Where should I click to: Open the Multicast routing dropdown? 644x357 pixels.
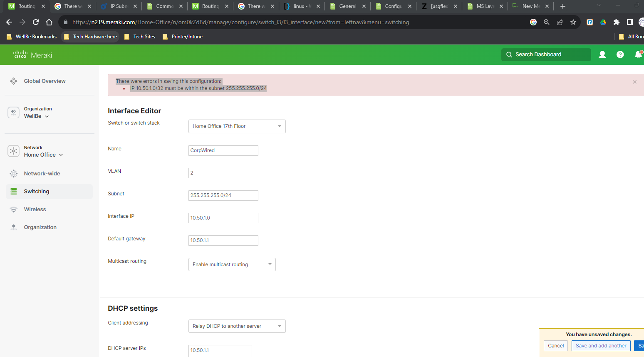tap(232, 264)
